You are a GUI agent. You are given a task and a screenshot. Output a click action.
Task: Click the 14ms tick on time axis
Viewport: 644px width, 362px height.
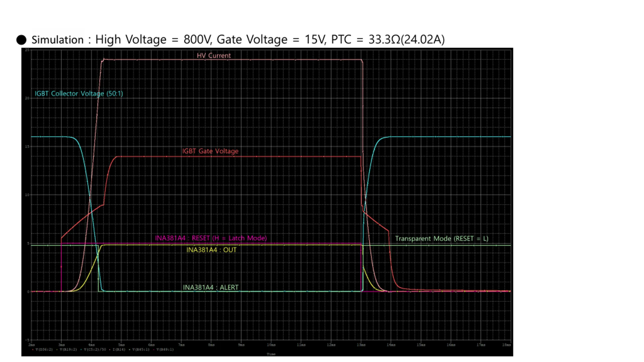pyautogui.click(x=391, y=345)
